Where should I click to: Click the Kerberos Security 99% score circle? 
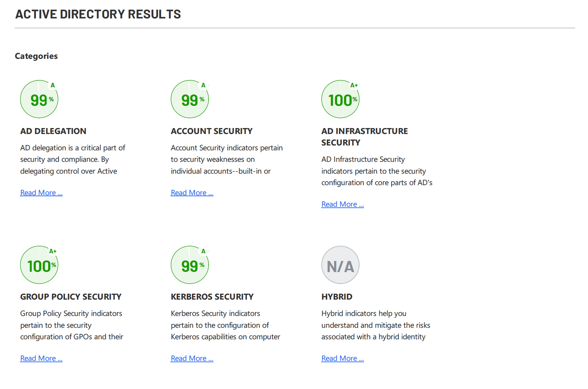(x=190, y=265)
